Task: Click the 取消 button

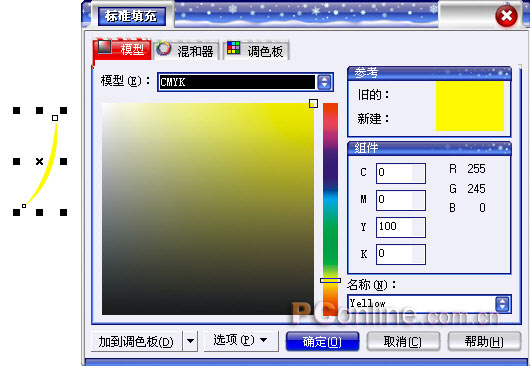Action: pos(403,342)
